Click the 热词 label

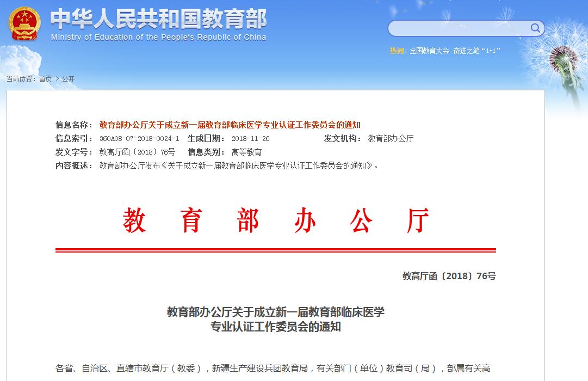coord(398,51)
